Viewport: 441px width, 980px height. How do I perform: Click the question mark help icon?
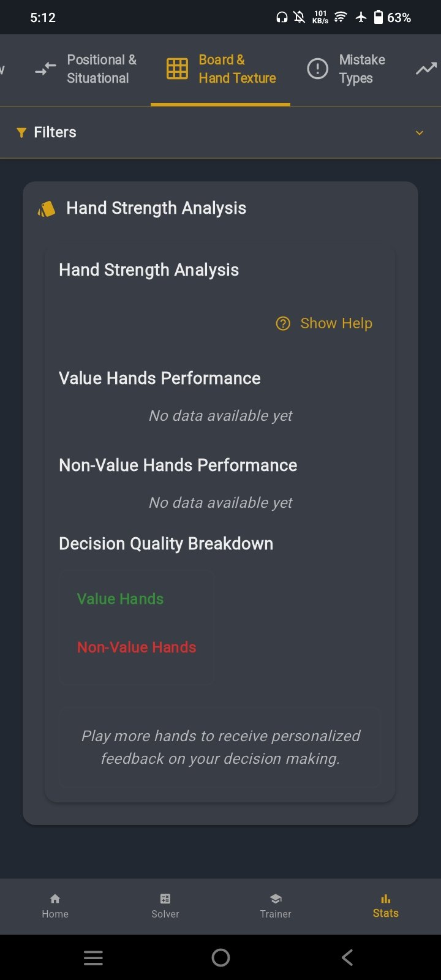(283, 323)
